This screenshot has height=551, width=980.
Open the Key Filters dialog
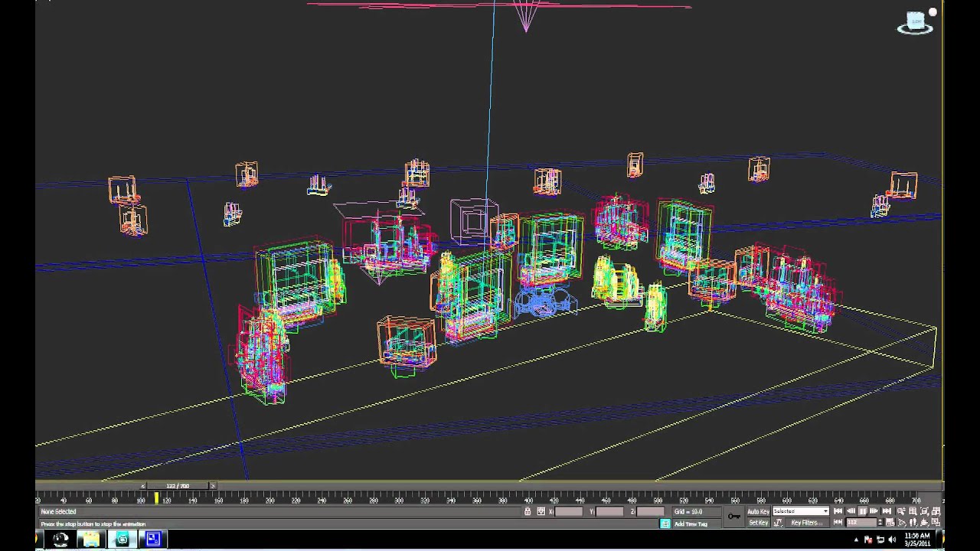tap(806, 523)
